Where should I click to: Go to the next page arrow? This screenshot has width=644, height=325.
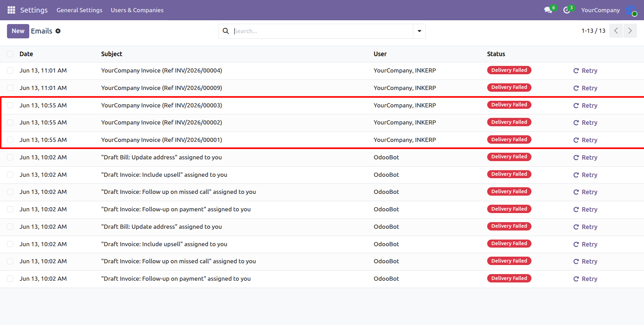point(630,31)
